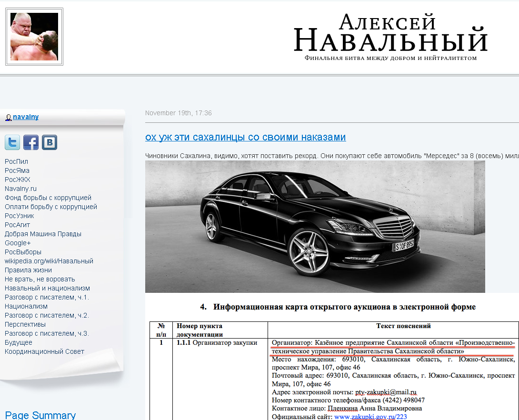The height and width of the screenshot is (420, 519).
Task: Open the РосАгит sidebar link
Action: point(17,225)
